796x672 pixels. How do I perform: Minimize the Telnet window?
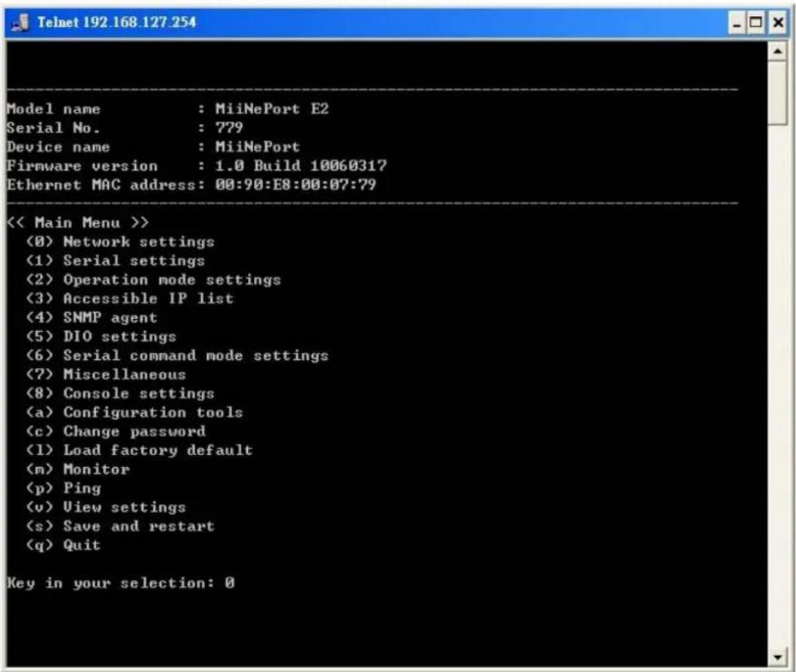pyautogui.click(x=737, y=23)
